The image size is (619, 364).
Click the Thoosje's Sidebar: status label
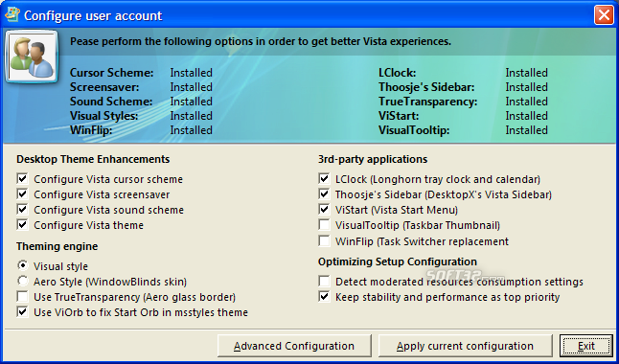[426, 87]
